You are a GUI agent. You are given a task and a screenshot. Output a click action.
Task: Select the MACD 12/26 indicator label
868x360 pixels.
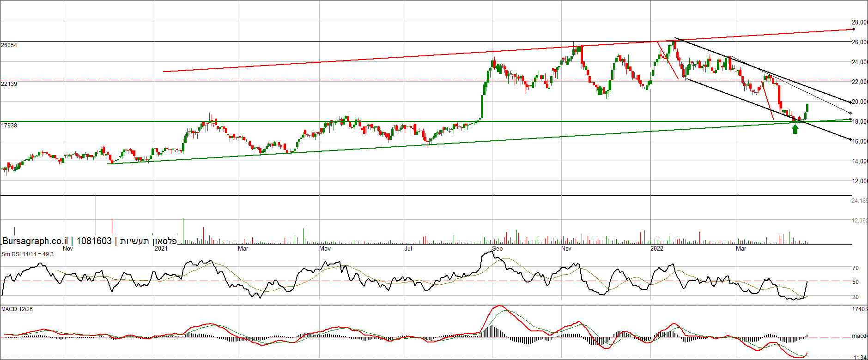[17, 309]
